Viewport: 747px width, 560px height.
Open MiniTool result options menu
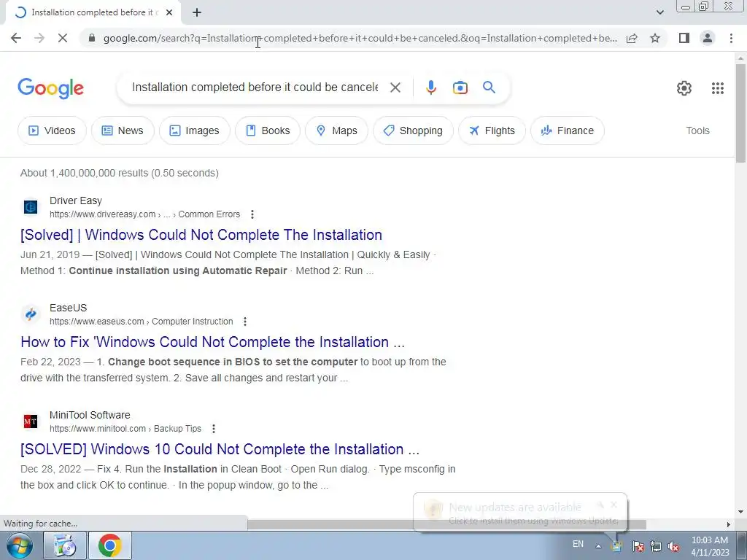(214, 429)
